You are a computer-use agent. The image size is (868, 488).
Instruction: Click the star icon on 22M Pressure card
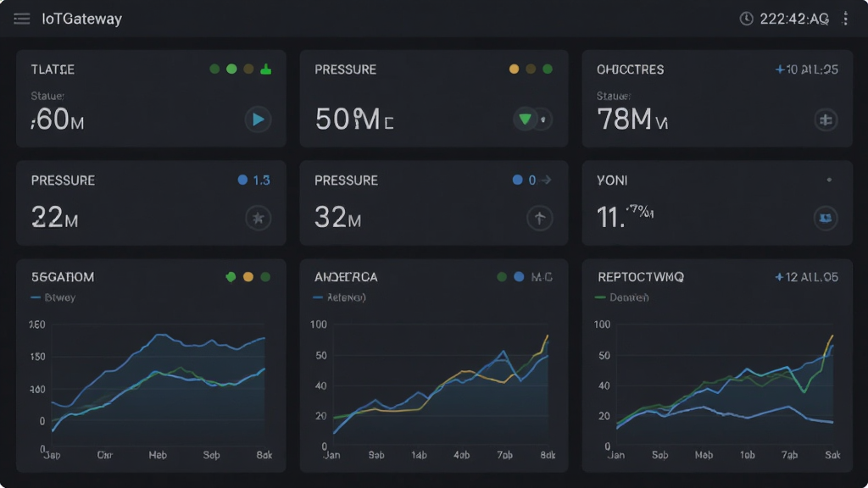[258, 218]
